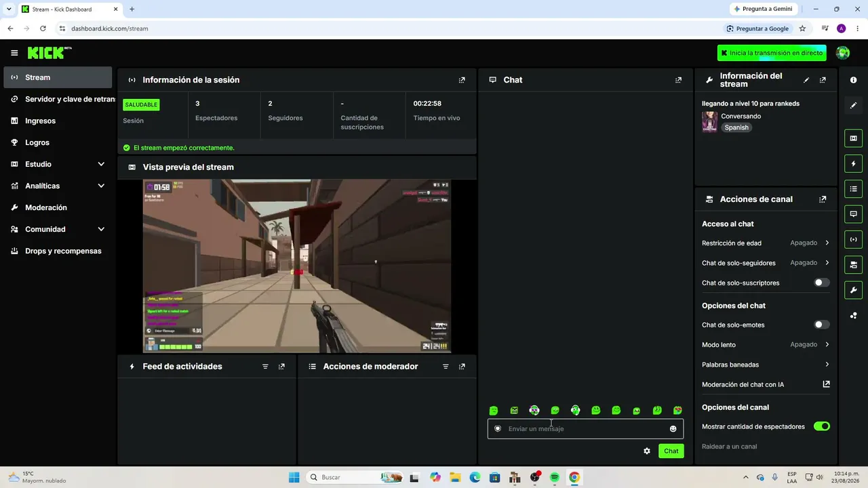Screen dimensions: 868x488
Task: Insert the angry square-face emote
Action: (x=514, y=410)
